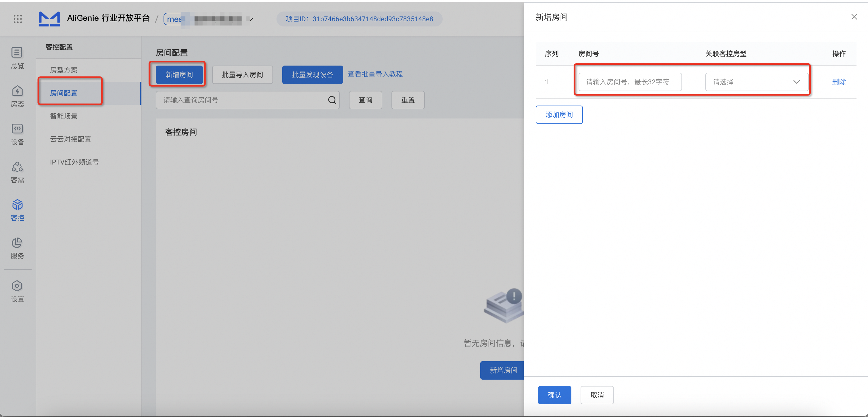
Task: Close the 新增房间 drawer panel
Action: (x=854, y=17)
